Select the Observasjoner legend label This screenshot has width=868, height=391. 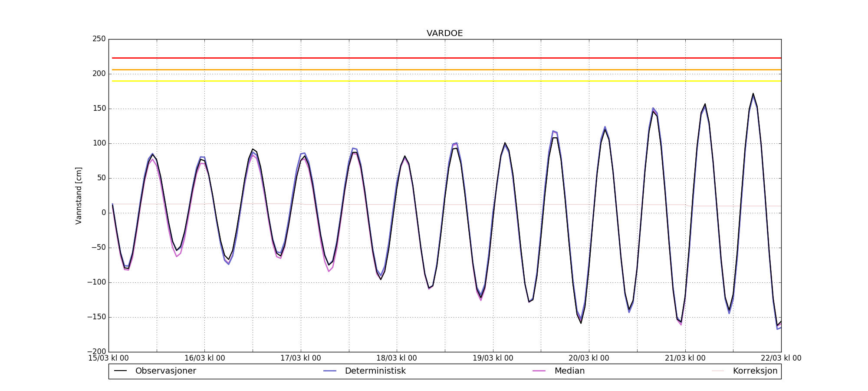coord(165,371)
